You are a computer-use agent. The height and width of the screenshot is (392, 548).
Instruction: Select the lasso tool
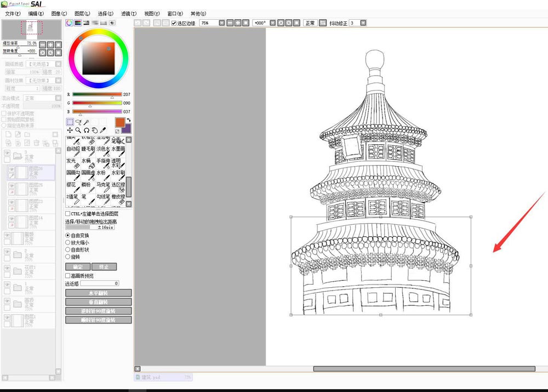pyautogui.click(x=78, y=122)
